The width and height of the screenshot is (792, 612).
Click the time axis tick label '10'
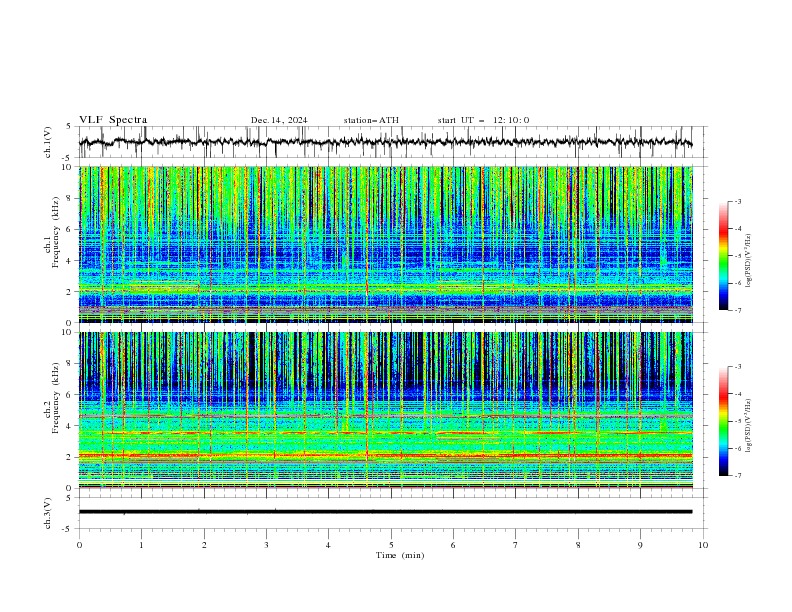coord(703,545)
